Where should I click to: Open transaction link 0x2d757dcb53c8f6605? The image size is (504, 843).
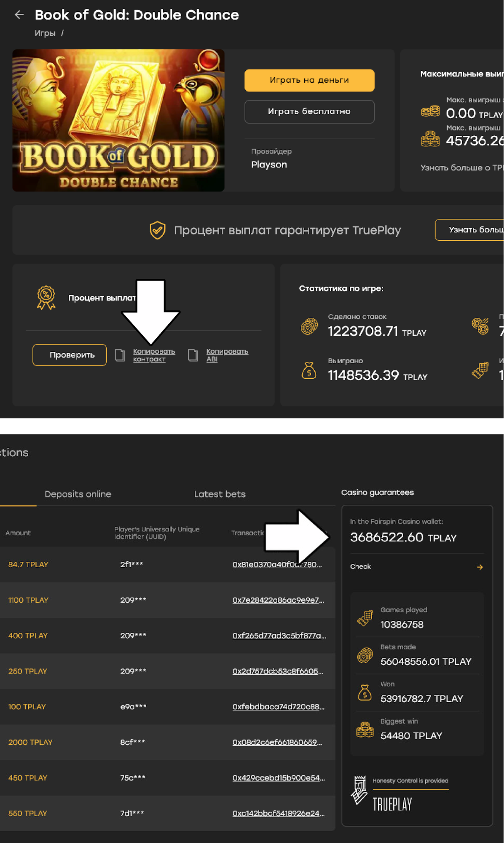(278, 671)
